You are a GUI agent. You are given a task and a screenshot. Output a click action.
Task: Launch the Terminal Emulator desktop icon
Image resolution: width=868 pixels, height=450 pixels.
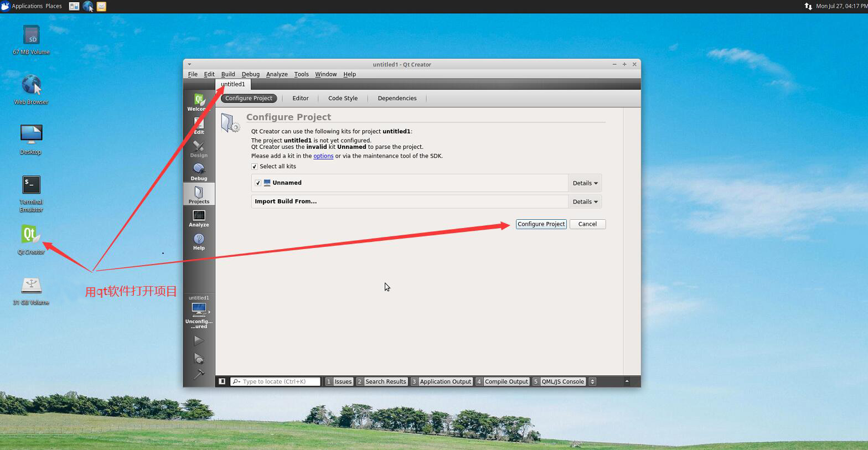click(x=32, y=194)
